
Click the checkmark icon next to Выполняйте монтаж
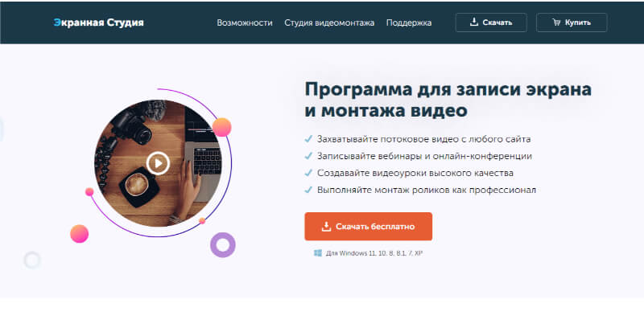(308, 191)
